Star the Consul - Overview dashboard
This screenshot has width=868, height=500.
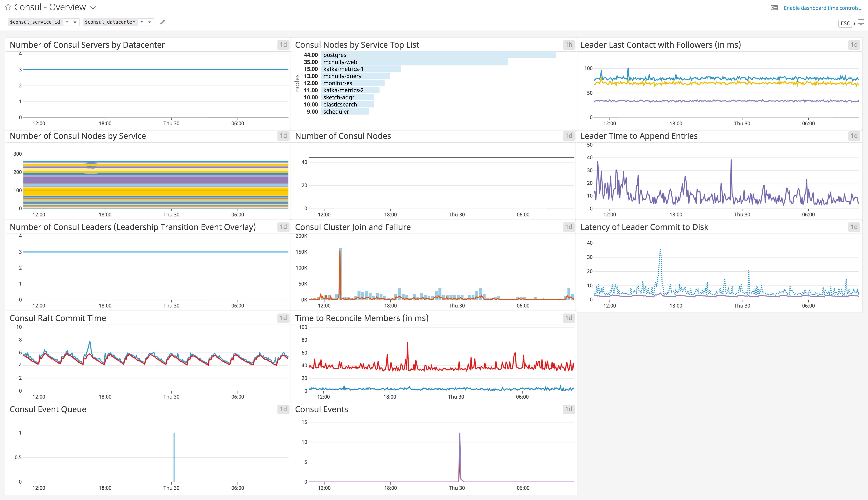point(8,7)
